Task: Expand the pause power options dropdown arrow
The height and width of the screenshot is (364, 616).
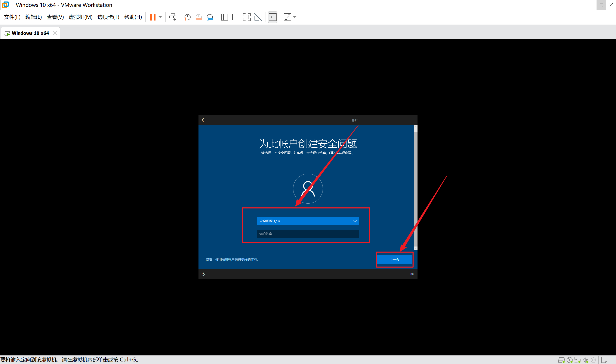Action: pos(160,17)
